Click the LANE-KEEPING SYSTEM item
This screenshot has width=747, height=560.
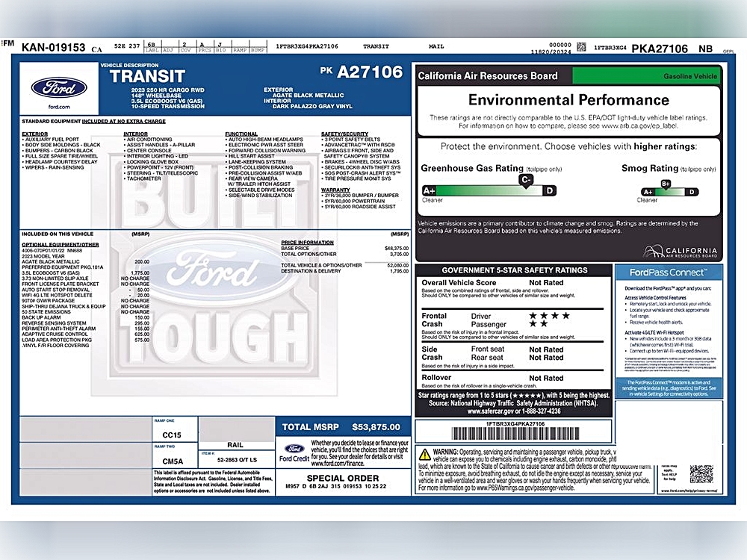click(257, 162)
